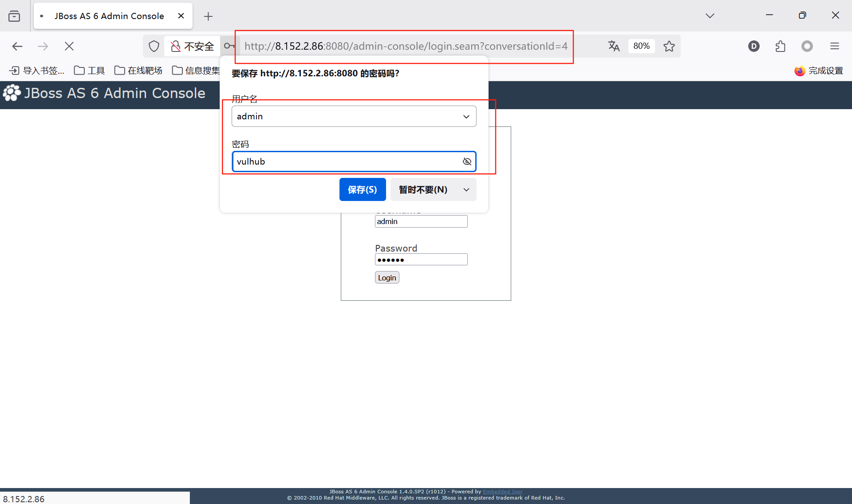
Task: Open a new tab with plus button
Action: tap(208, 16)
